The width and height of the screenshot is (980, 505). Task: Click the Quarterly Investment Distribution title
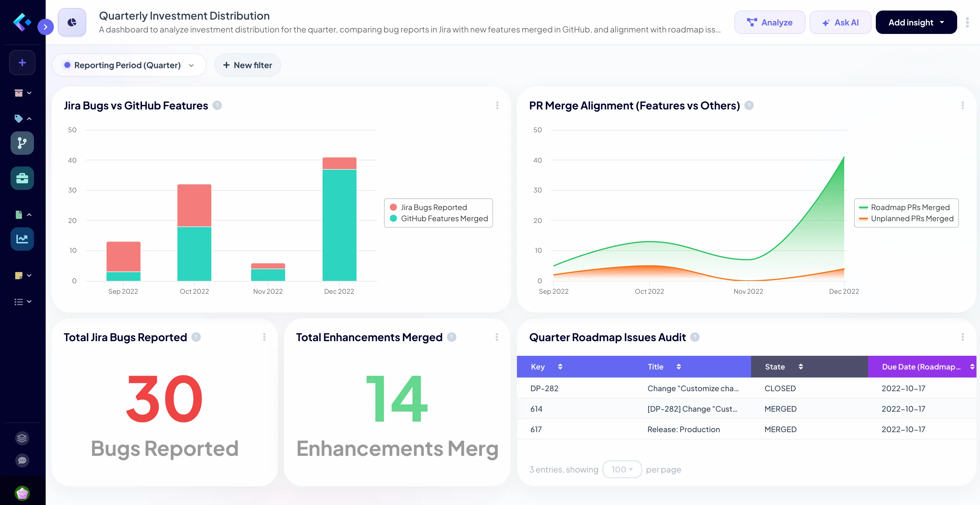point(184,16)
